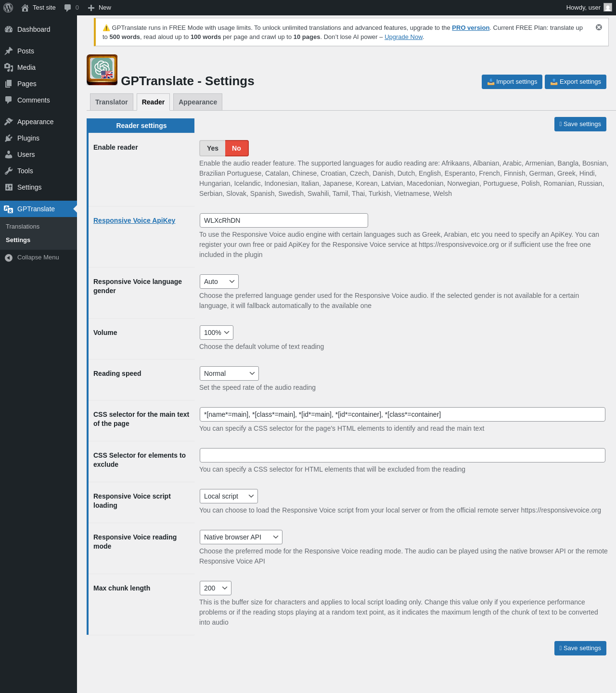Click the Users person icon
Screen dimensions: 616x693
[x=9, y=154]
